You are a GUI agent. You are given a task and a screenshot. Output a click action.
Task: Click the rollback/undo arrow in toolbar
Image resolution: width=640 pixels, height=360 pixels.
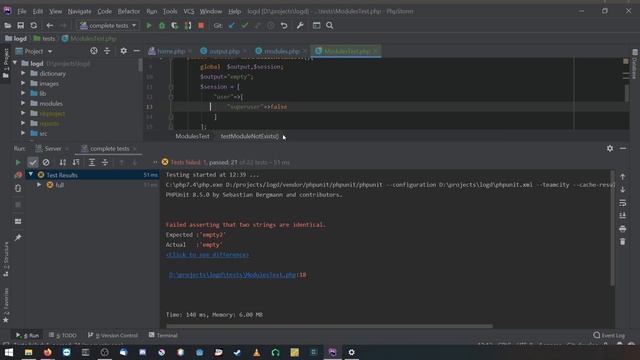[x=284, y=25]
